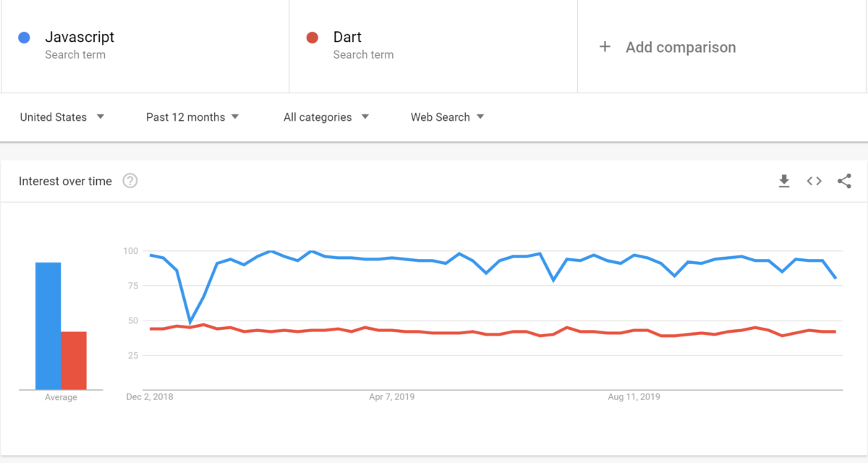Click the red Dart average bar

click(75, 358)
